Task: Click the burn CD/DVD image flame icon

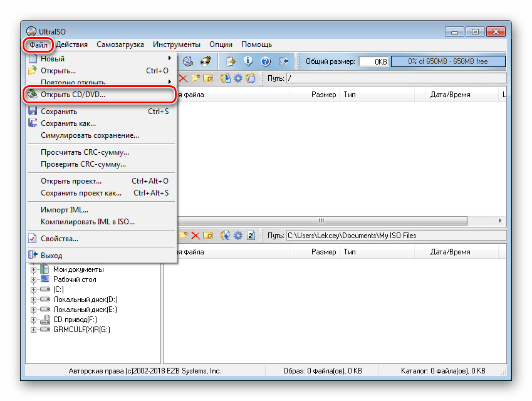Action: click(206, 61)
